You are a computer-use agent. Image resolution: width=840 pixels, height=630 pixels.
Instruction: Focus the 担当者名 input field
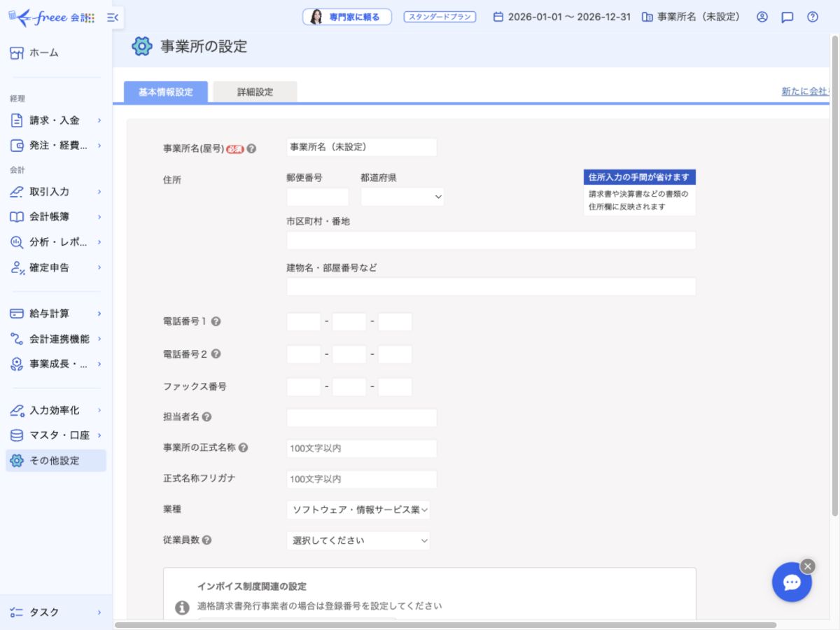pos(362,418)
